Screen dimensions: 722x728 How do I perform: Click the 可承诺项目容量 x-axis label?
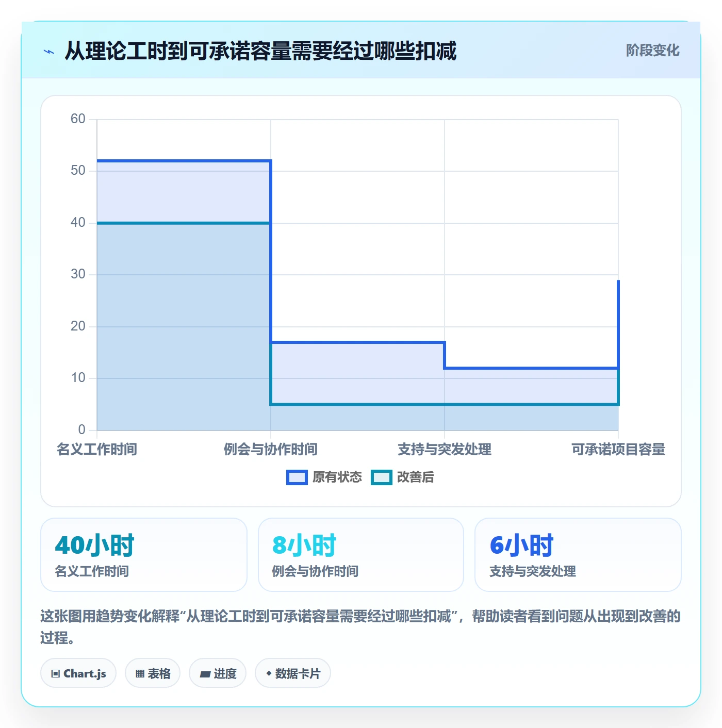pyautogui.click(x=618, y=449)
